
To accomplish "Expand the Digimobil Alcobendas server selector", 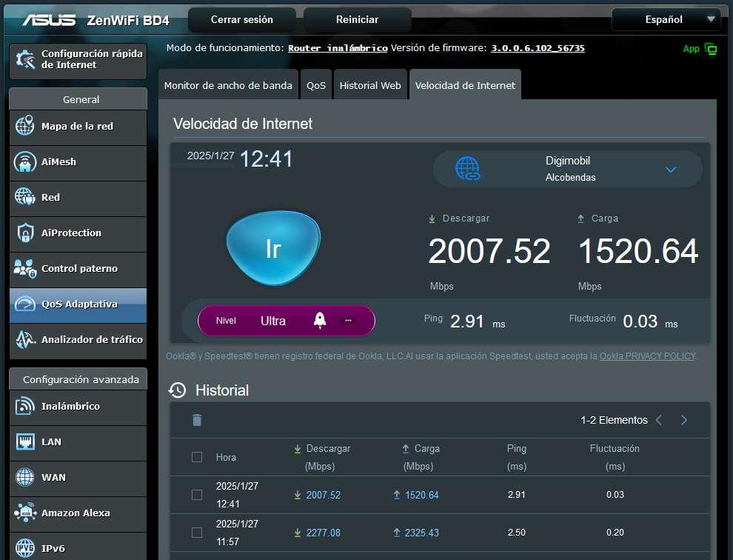I will (x=567, y=169).
